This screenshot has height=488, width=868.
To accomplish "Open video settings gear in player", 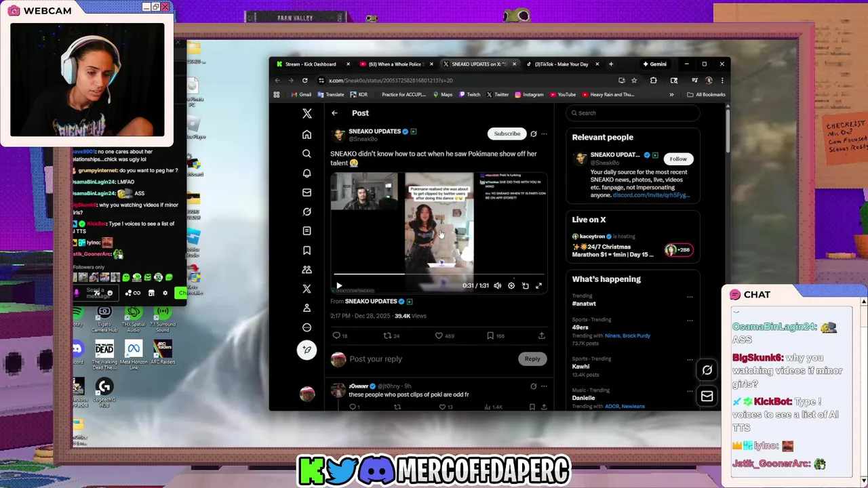I will [x=511, y=286].
